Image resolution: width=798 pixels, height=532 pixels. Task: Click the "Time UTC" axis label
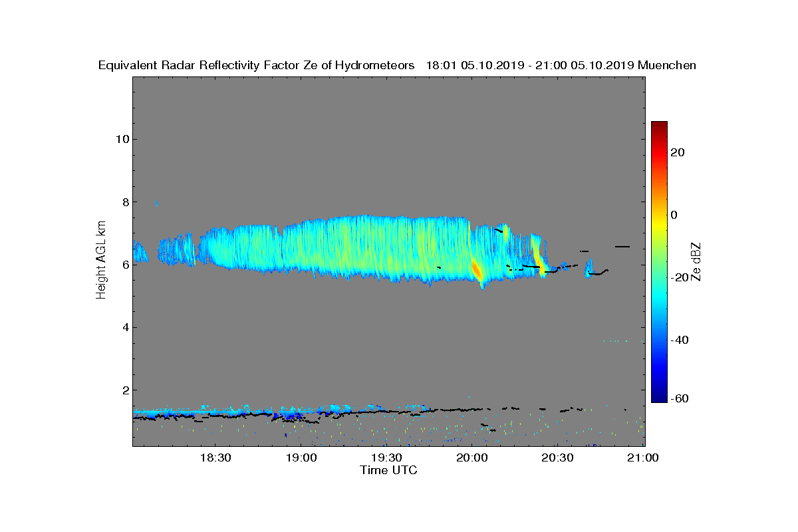pyautogui.click(x=389, y=470)
